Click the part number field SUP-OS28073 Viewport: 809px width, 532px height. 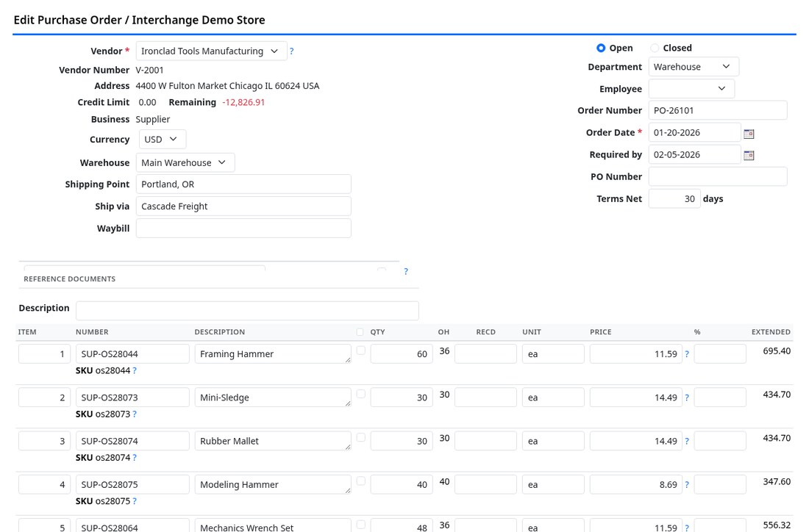point(132,398)
